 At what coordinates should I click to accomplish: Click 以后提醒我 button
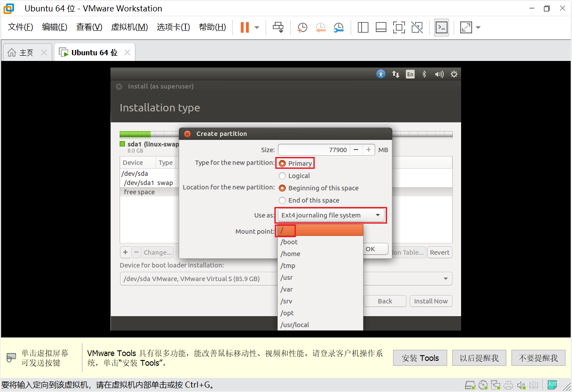coord(479,358)
